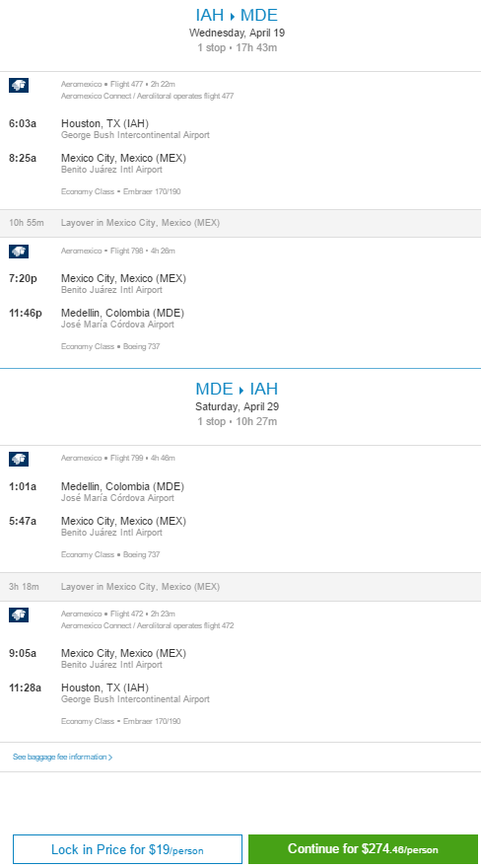Screen dimensions: 481x868
Task: Open the baggage fee information link
Action: [x=62, y=757]
